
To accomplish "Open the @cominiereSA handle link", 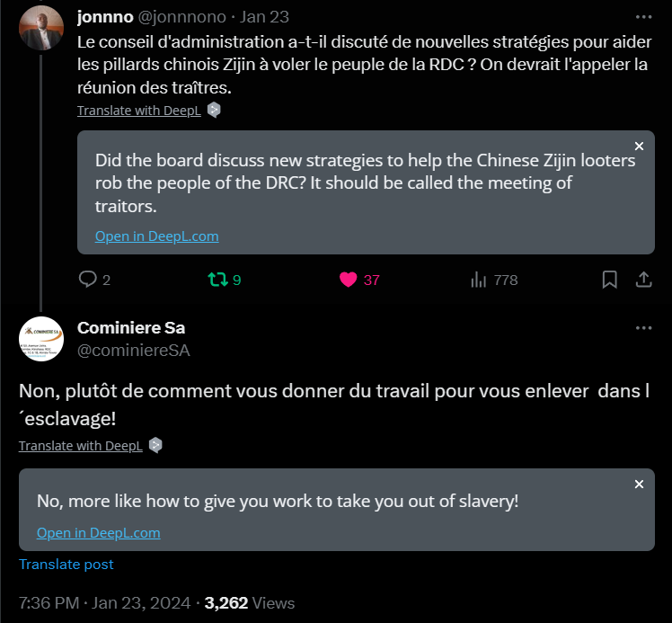I will pyautogui.click(x=134, y=351).
